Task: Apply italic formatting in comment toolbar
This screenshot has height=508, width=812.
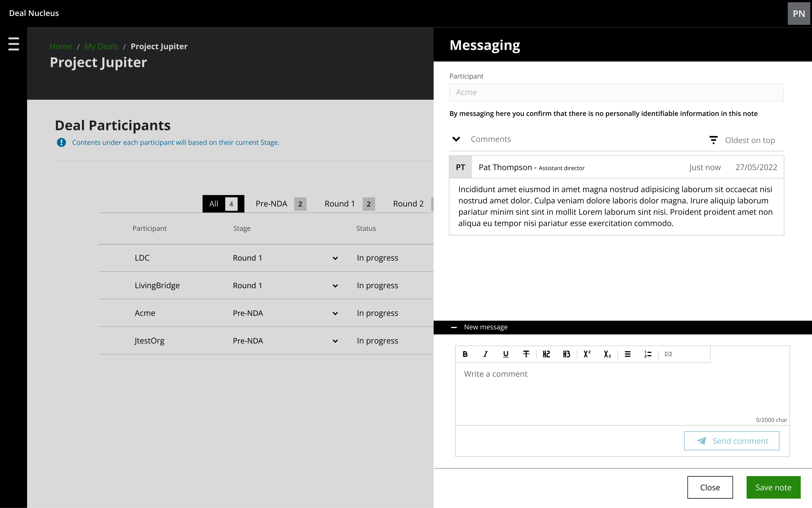Action: pyautogui.click(x=485, y=354)
